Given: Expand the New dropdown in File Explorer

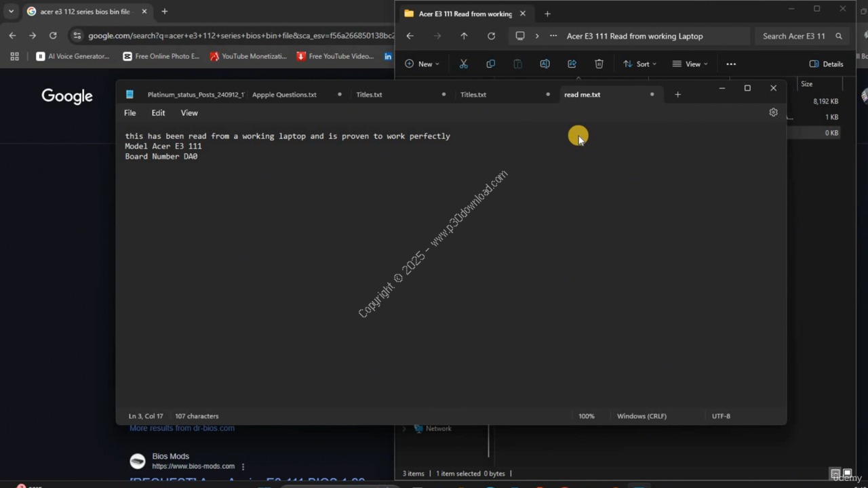Looking at the screenshot, I should coord(422,64).
